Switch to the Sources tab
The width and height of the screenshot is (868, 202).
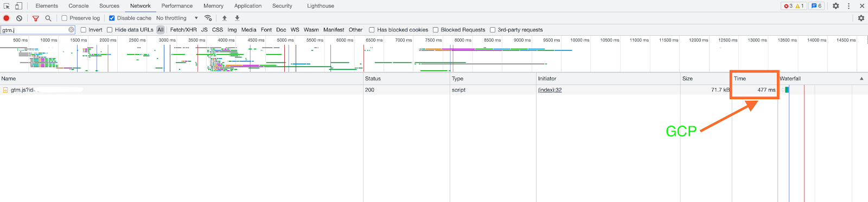pyautogui.click(x=109, y=6)
